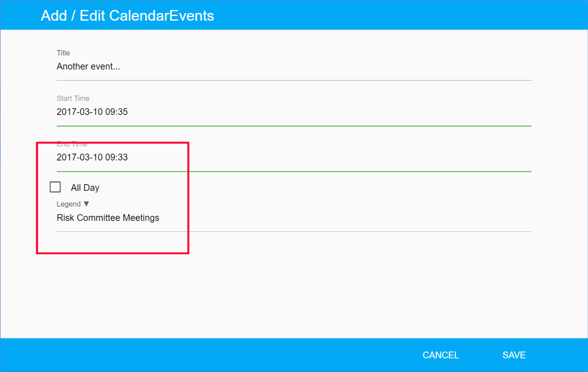Click the empty area right of End Time value
The height and width of the screenshot is (372, 588).
[329, 157]
